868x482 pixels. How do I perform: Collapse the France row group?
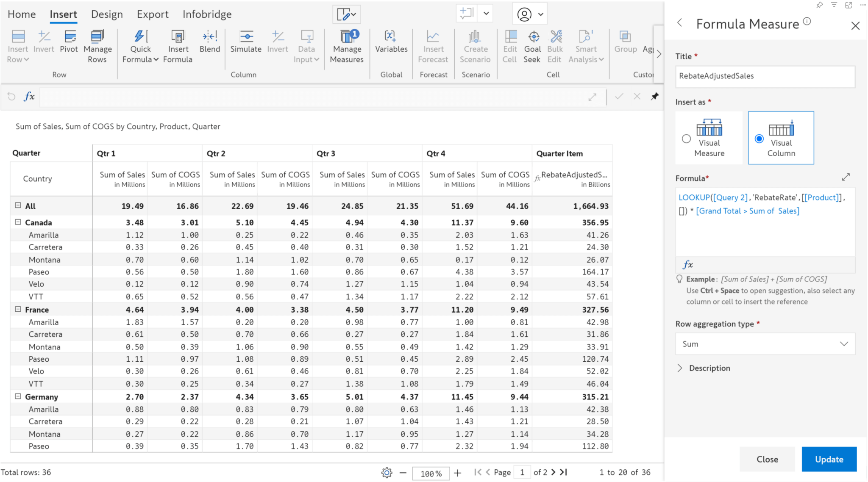18,309
